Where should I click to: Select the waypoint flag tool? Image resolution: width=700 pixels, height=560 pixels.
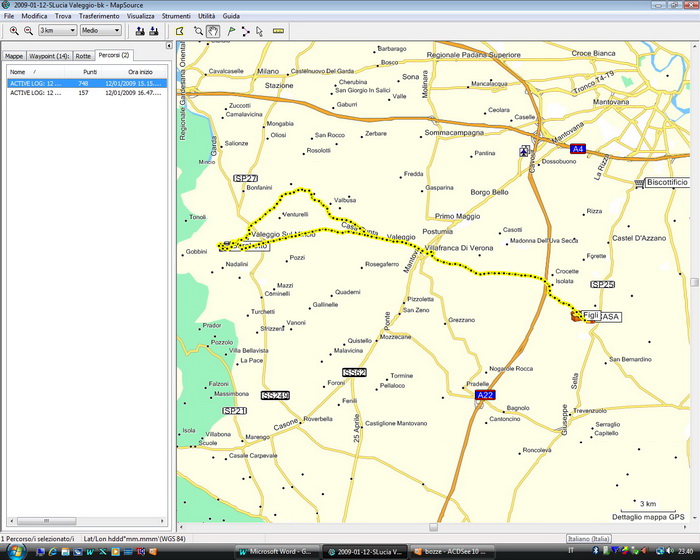(229, 31)
